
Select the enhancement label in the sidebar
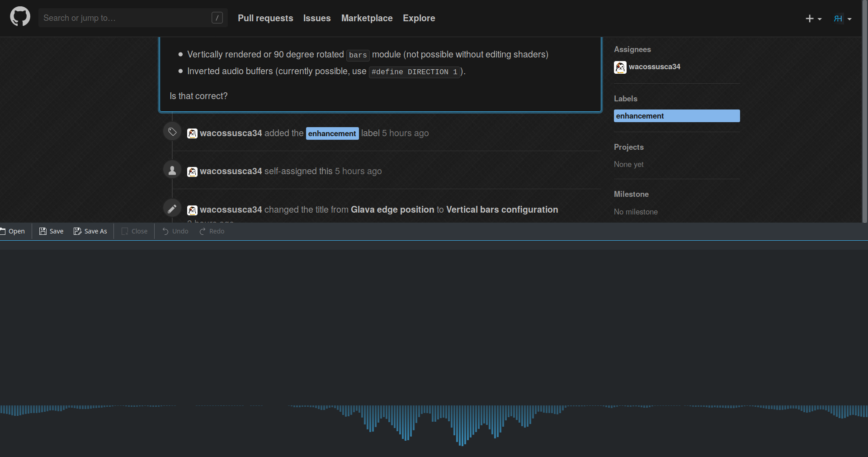(677, 116)
